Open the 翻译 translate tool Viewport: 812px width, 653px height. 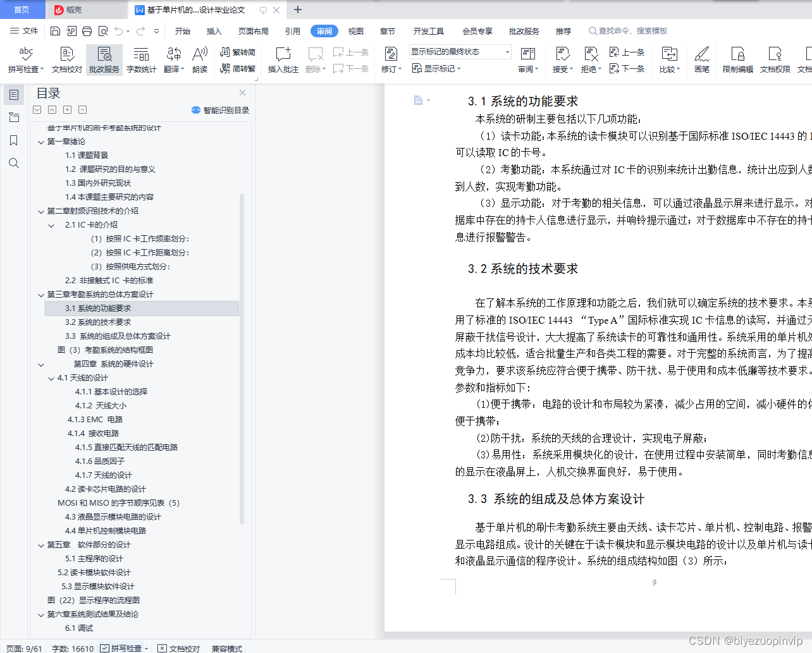174,60
